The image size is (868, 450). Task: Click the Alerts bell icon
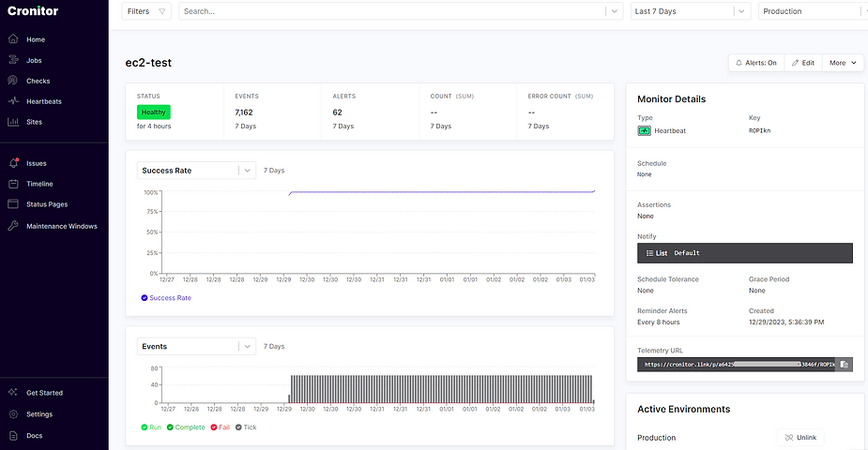click(739, 63)
